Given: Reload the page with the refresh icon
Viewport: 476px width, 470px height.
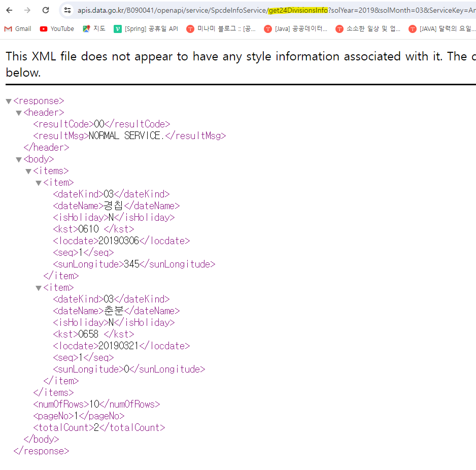Looking at the screenshot, I should click(x=46, y=10).
